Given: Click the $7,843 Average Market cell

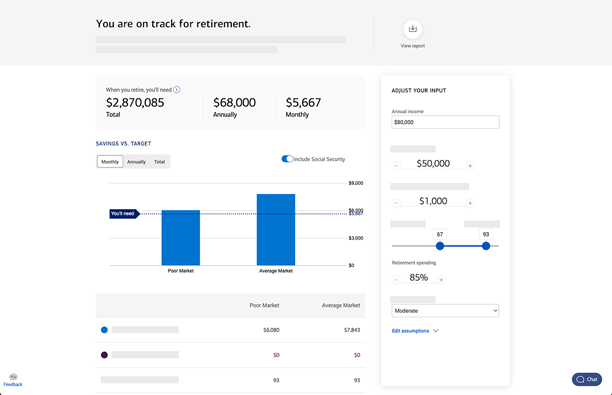Looking at the screenshot, I should pyautogui.click(x=352, y=330).
